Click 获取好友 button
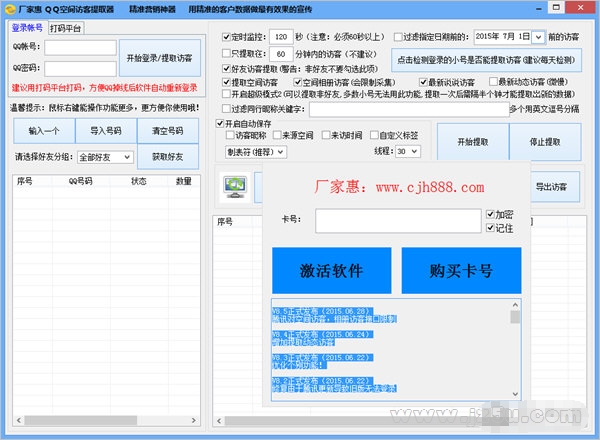 (x=168, y=156)
